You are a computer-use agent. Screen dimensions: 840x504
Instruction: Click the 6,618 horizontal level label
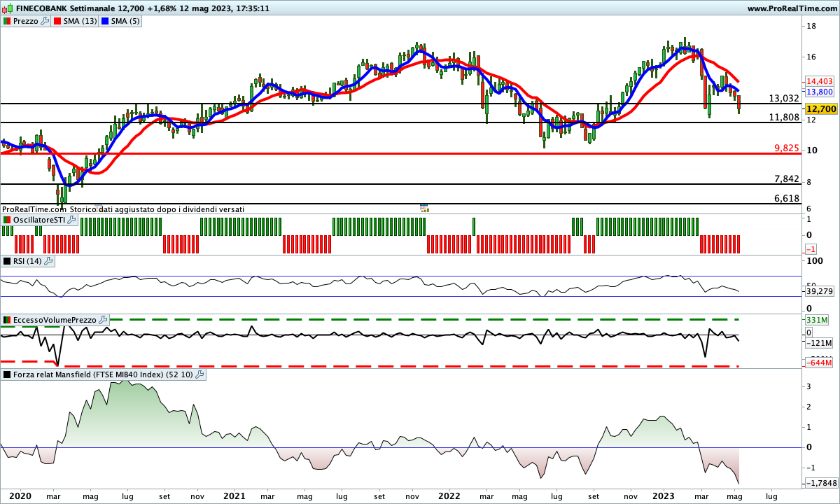click(x=787, y=199)
